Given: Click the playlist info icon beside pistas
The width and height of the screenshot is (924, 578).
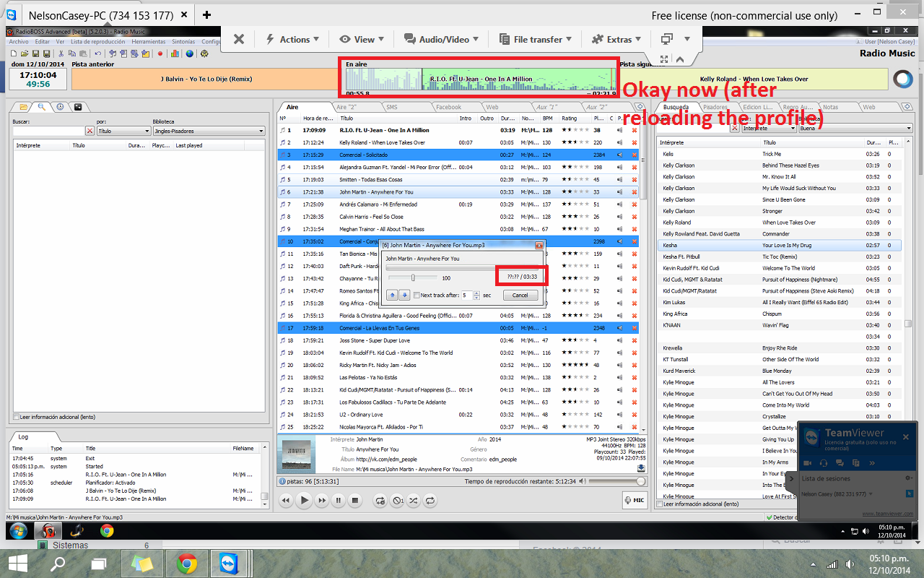Looking at the screenshot, I should coord(282,481).
